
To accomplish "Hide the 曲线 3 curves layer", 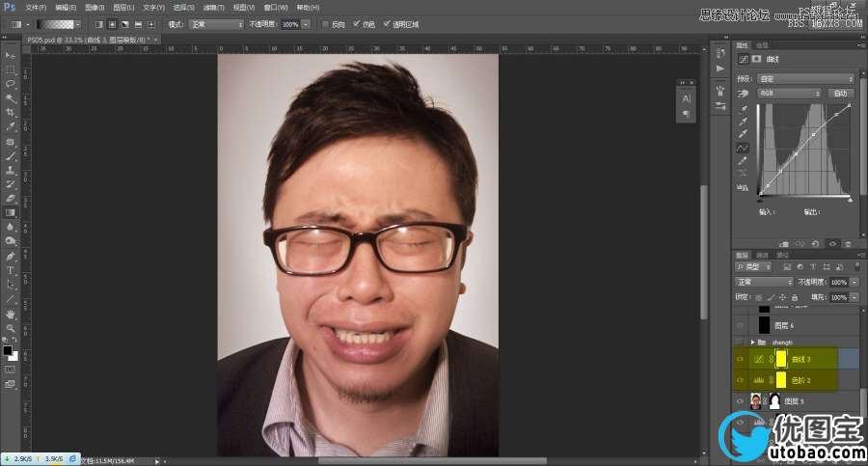I will [740, 358].
